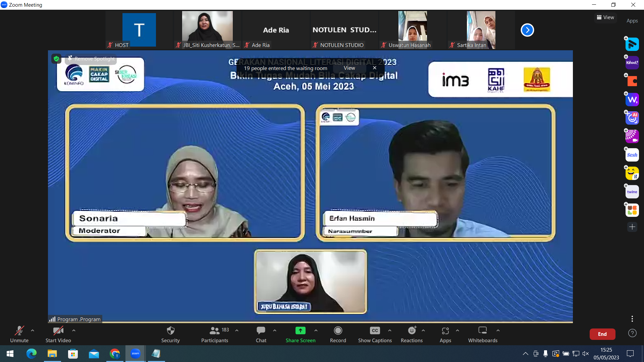Open the yellow smiley face app icon
This screenshot has width=644, height=362.
[x=632, y=173]
